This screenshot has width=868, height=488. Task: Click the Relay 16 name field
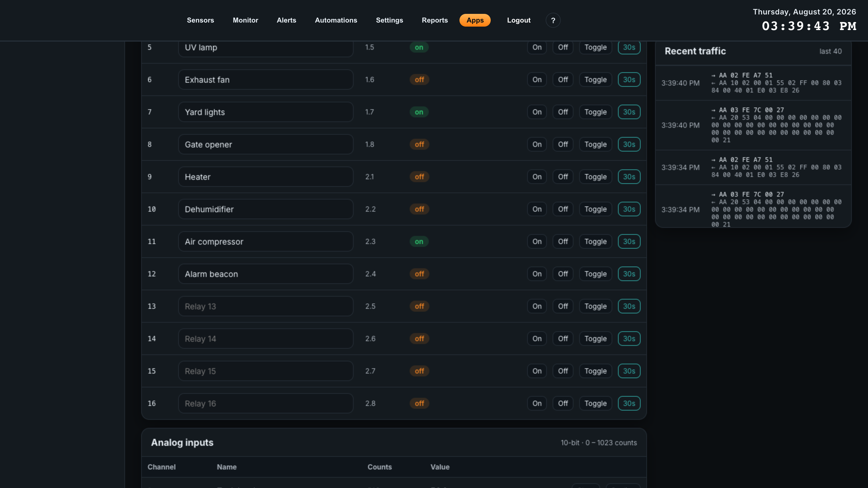pyautogui.click(x=266, y=403)
